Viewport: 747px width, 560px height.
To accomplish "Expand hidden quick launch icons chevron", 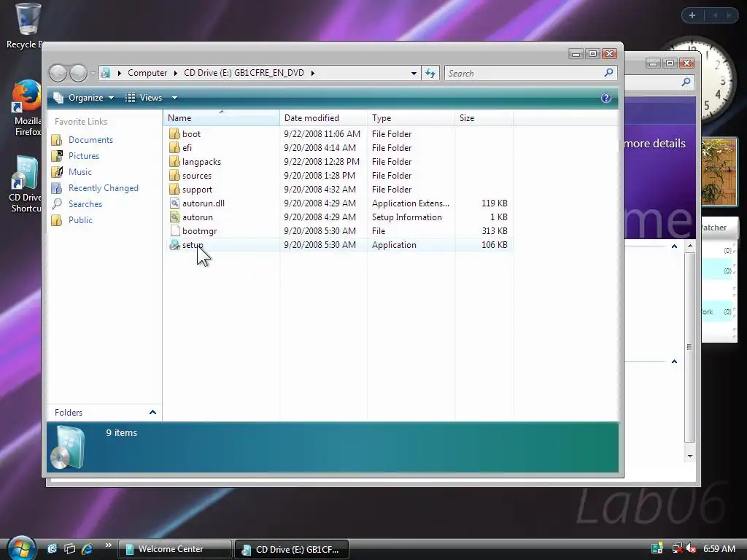I will point(108,545).
